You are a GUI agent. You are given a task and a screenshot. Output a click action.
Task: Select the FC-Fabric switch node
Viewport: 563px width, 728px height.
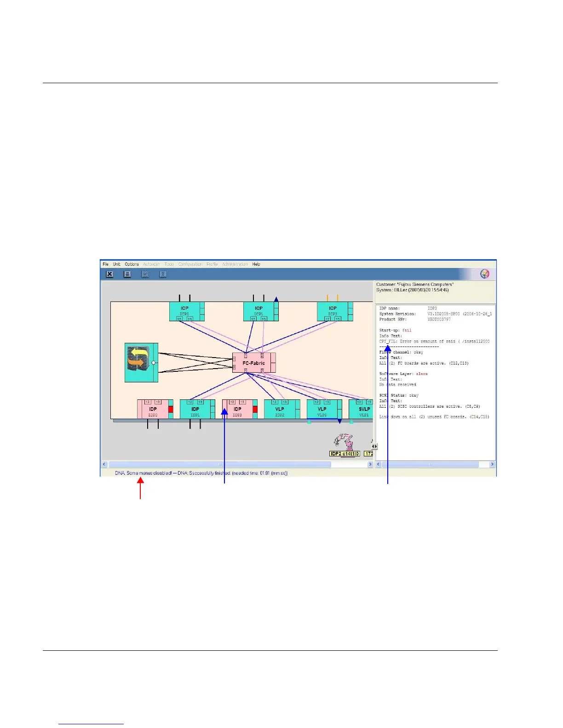[254, 363]
